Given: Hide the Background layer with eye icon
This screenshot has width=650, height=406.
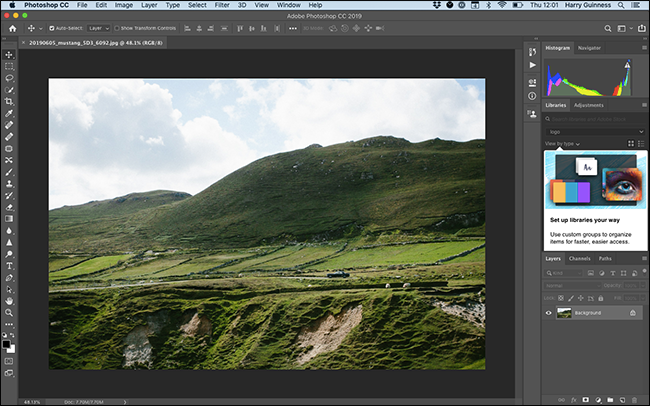Looking at the screenshot, I should 549,313.
